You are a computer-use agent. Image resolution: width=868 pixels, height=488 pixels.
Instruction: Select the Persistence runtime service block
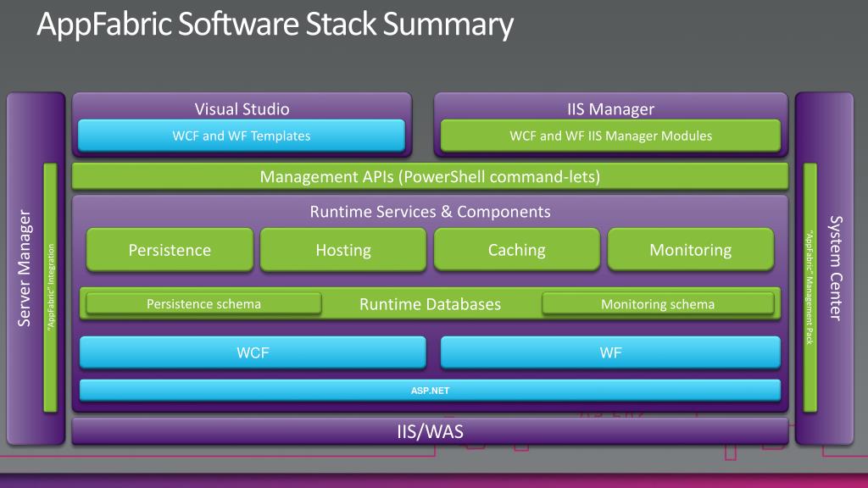tap(169, 250)
